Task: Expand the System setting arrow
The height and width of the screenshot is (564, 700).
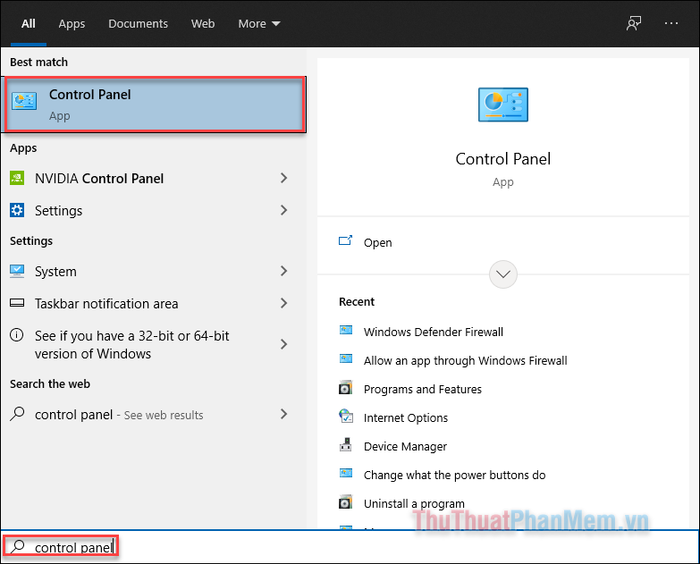Action: (x=283, y=271)
